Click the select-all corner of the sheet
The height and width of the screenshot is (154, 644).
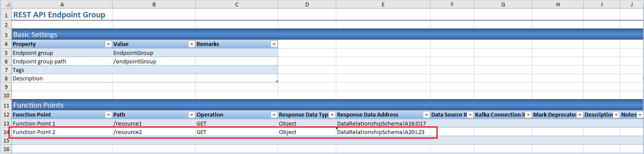click(x=6, y=4)
